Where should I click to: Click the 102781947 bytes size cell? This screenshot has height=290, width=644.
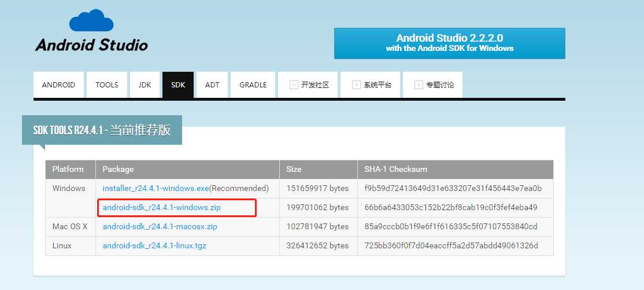[x=317, y=227]
